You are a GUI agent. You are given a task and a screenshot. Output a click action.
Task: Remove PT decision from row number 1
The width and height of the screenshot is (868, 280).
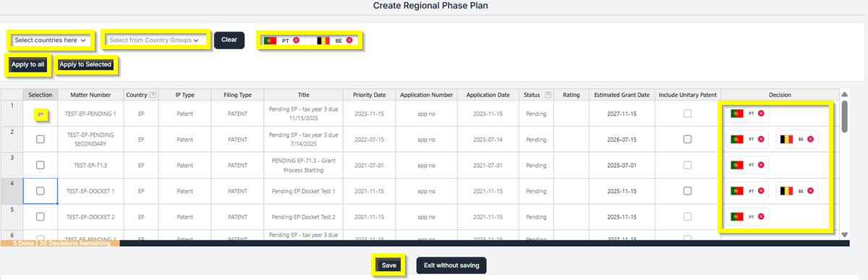pos(761,114)
